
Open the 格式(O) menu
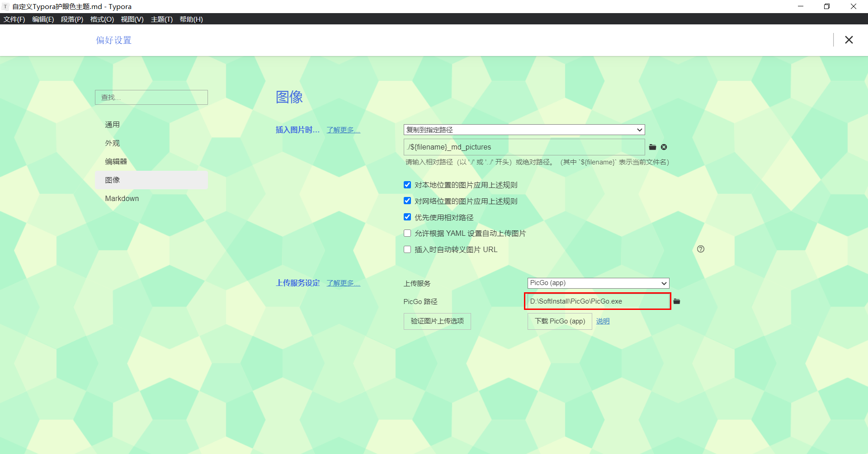pyautogui.click(x=102, y=19)
